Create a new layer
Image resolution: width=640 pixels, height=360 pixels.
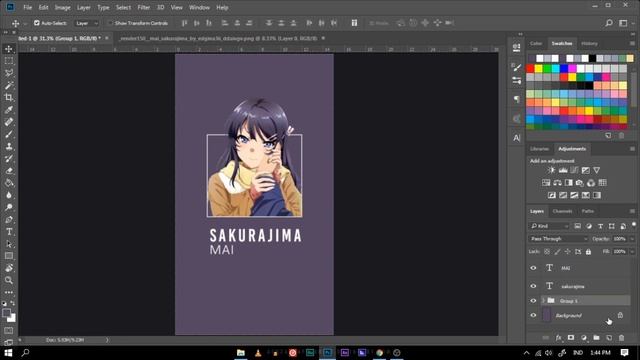tap(609, 338)
